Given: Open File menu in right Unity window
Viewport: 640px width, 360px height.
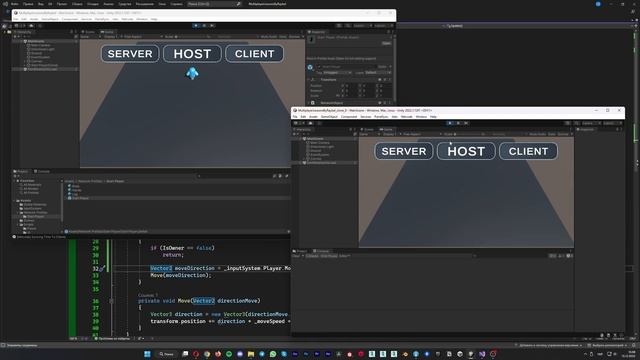Looking at the screenshot, I should pyautogui.click(x=295, y=117).
